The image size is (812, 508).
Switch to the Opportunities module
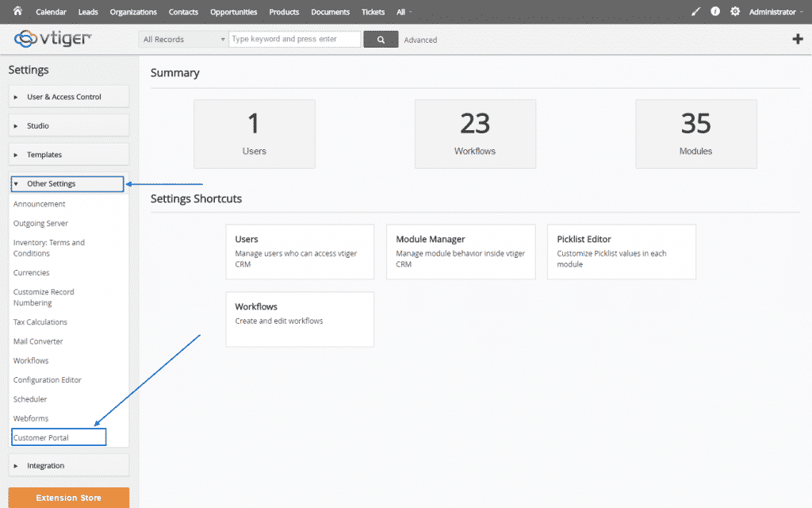[233, 12]
